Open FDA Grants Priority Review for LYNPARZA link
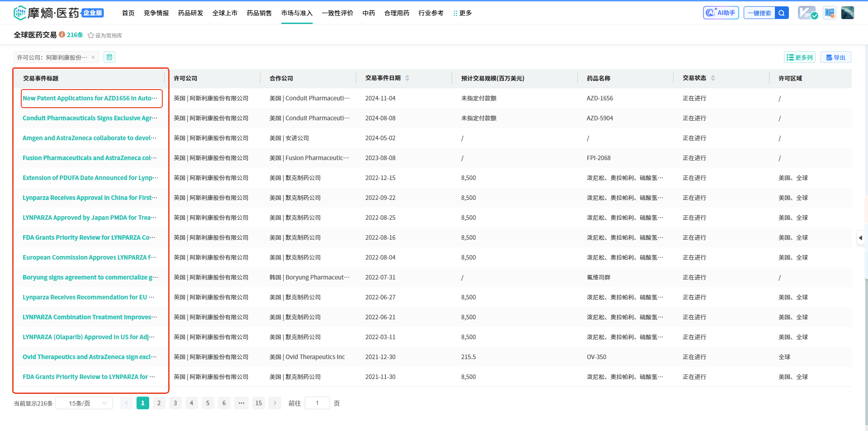This screenshot has height=431, width=868. (x=89, y=237)
